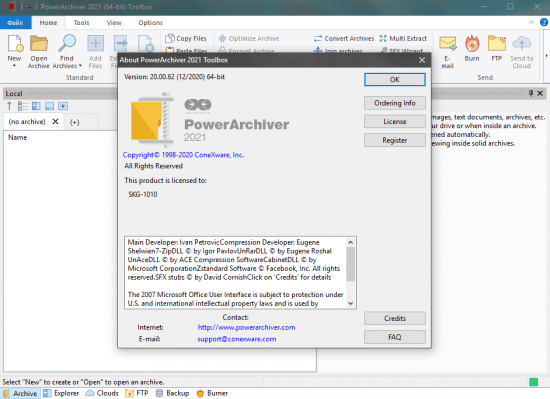Click Multi Extract tool
The height and width of the screenshot is (399, 550).
[x=403, y=38]
